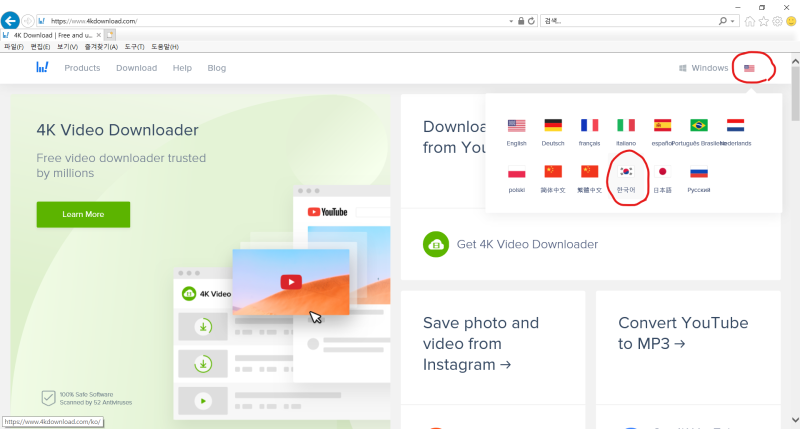Click the page scrollbar up arrow
The height and width of the screenshot is (429, 800).
tap(795, 61)
